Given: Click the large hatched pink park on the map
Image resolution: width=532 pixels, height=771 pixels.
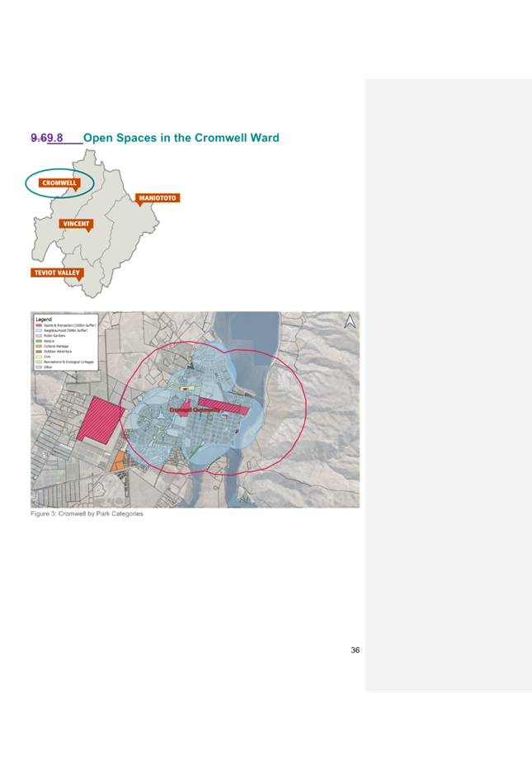Looking at the screenshot, I should coord(101,419).
